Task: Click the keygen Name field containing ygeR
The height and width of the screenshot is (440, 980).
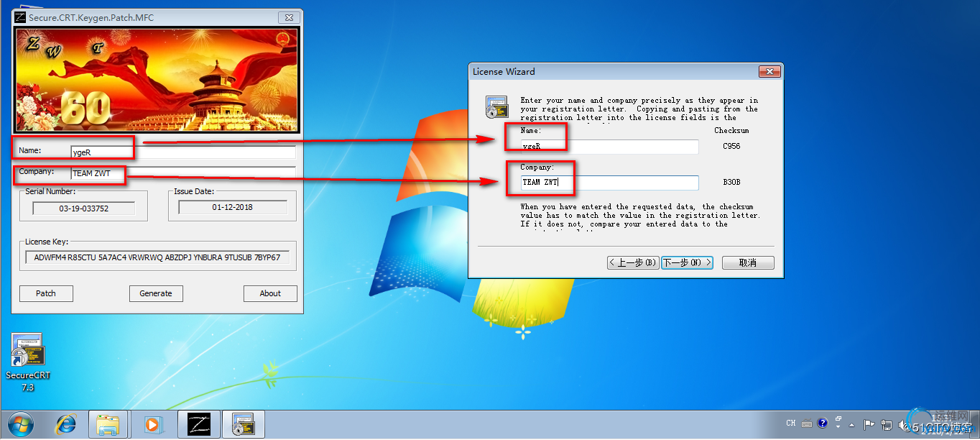Action: [183, 152]
